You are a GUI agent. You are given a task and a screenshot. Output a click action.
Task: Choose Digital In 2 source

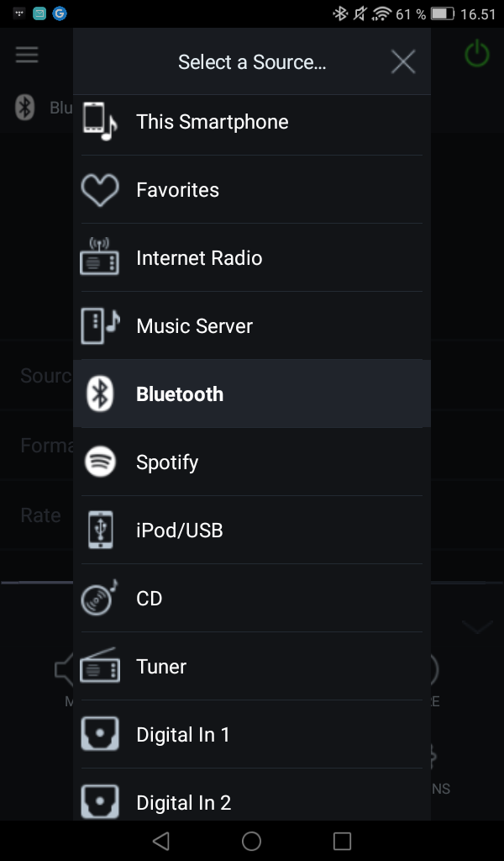click(x=183, y=803)
